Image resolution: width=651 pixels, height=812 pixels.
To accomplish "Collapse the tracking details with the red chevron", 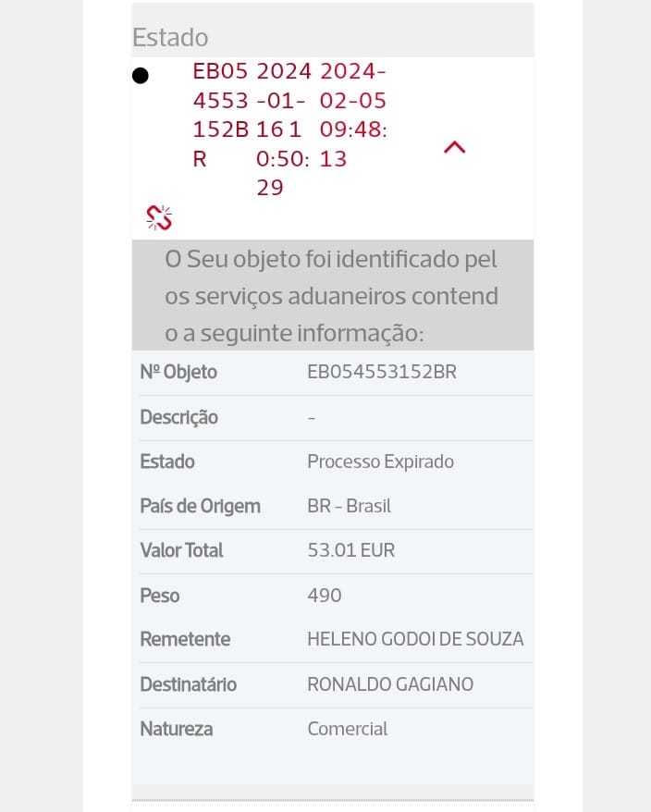I will pos(454,147).
